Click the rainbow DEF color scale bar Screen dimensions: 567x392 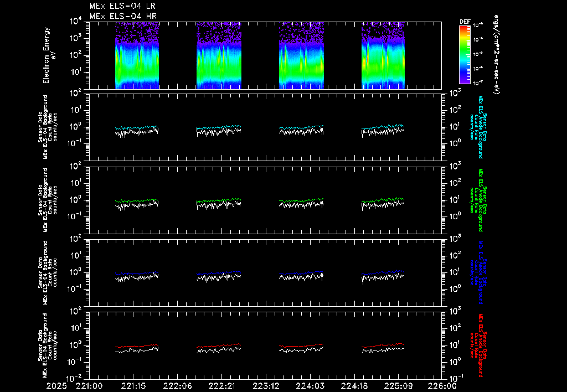[465, 55]
